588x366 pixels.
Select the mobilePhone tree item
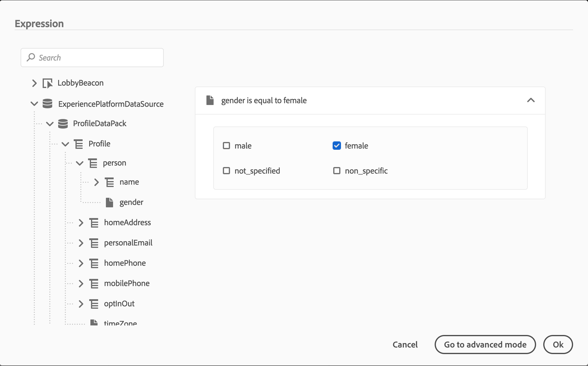pyautogui.click(x=126, y=283)
